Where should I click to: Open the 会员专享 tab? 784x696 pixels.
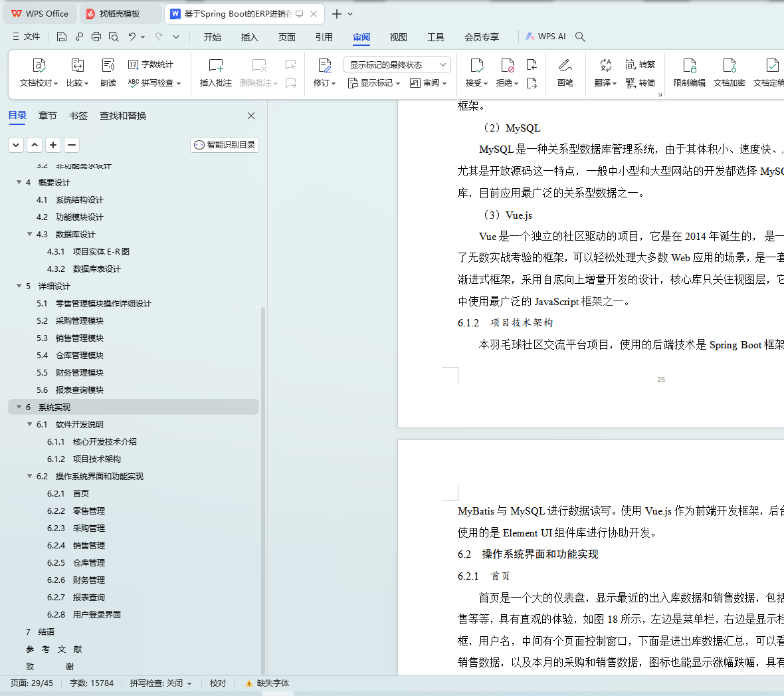click(482, 37)
